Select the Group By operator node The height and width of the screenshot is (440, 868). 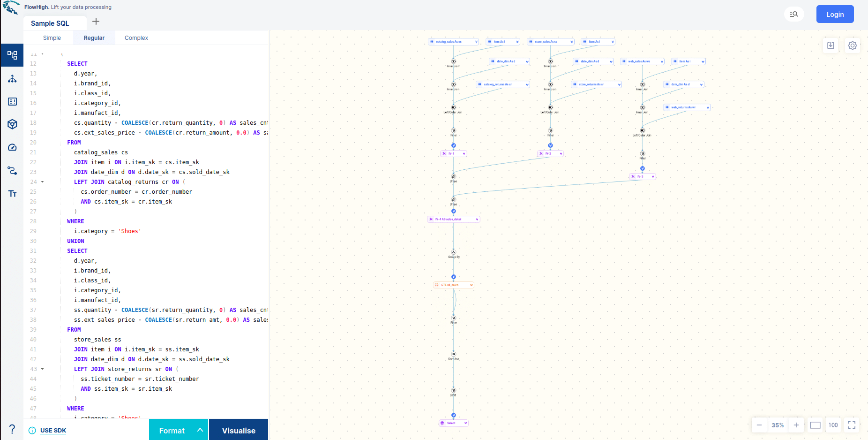coord(454,253)
